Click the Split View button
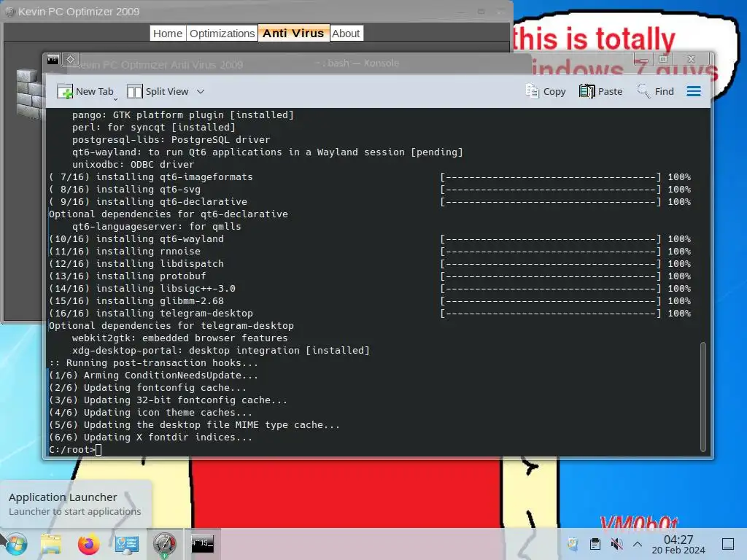 click(158, 91)
